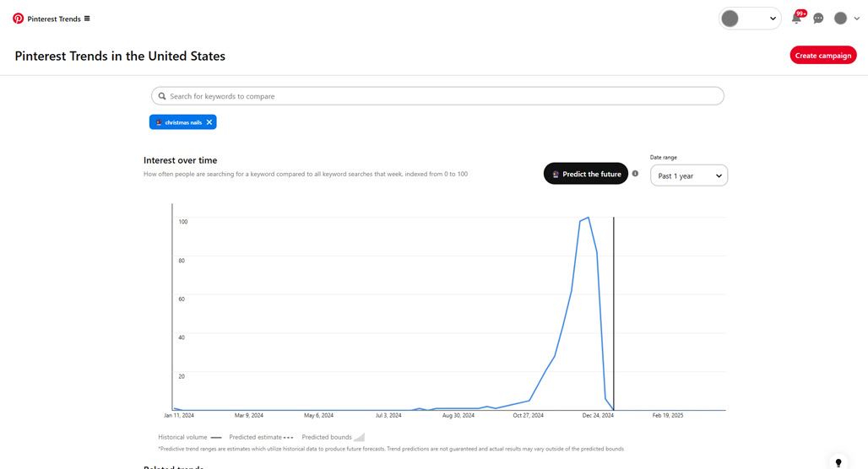
Task: Click the Oct 27, 2024 axis label
Action: [528, 415]
